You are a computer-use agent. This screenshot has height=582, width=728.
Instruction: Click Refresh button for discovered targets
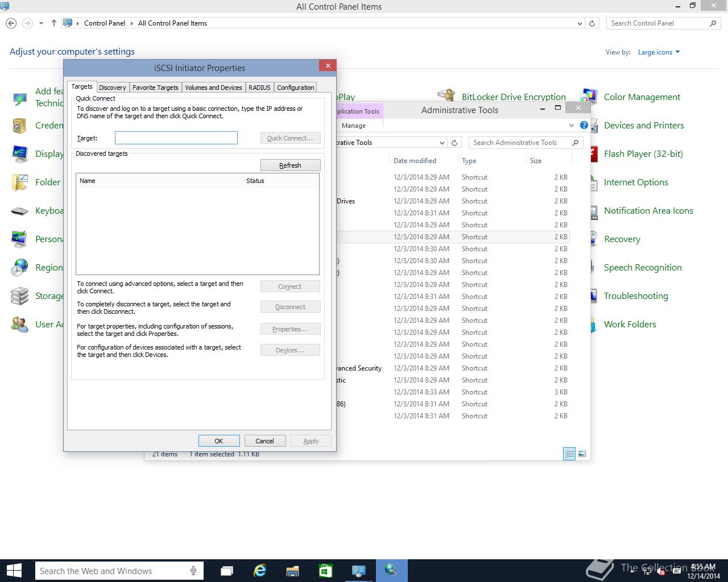coord(290,165)
